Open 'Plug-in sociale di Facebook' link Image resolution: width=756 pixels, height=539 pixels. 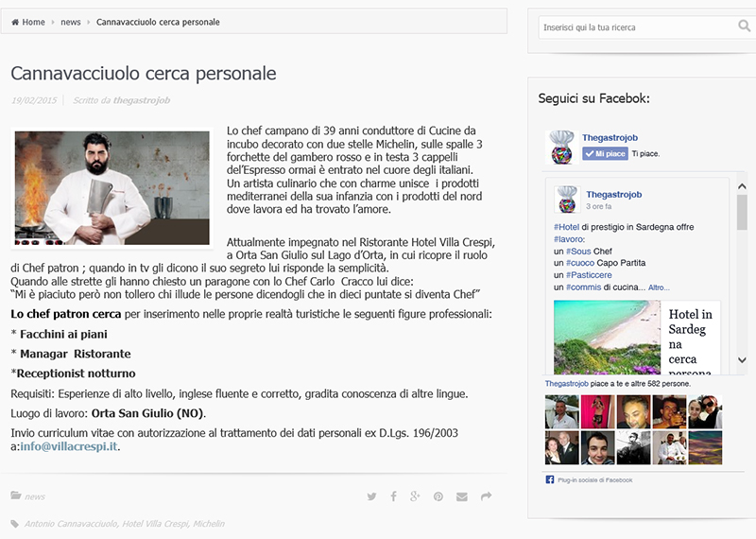tap(595, 480)
